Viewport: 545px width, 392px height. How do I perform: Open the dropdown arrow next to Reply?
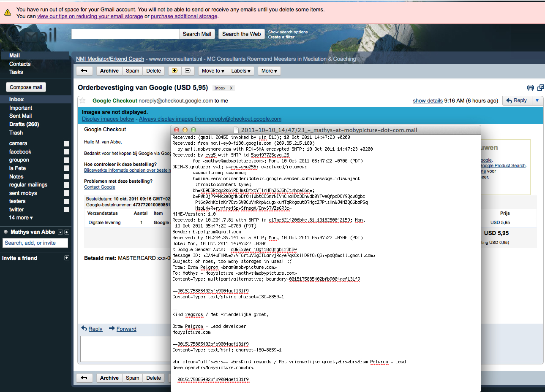pyautogui.click(x=537, y=100)
